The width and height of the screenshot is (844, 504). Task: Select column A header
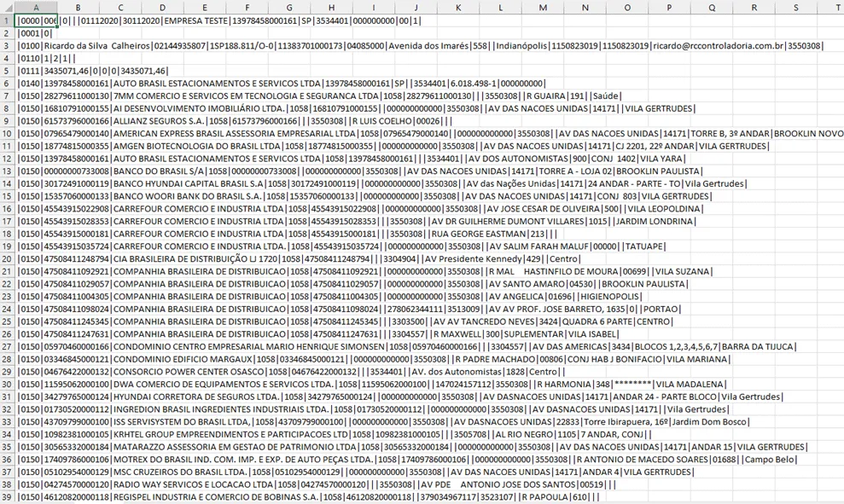(x=36, y=8)
